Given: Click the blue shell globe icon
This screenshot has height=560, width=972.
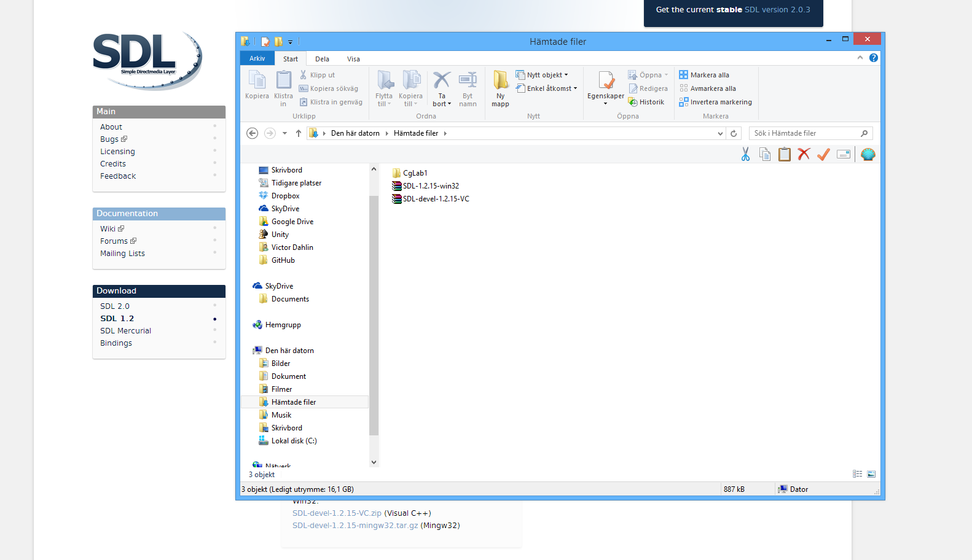Looking at the screenshot, I should 868,154.
